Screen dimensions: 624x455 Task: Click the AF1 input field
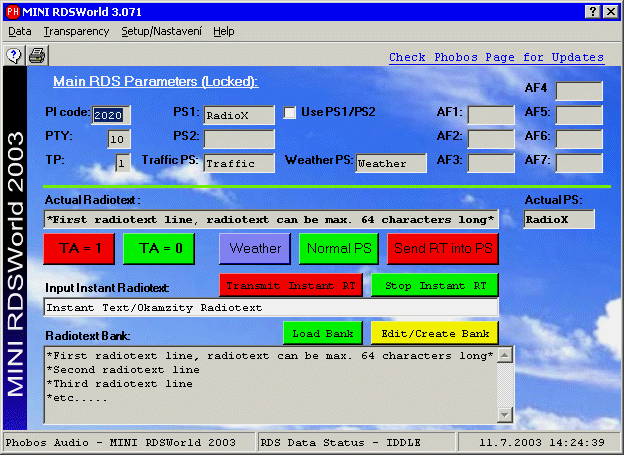pos(491,115)
